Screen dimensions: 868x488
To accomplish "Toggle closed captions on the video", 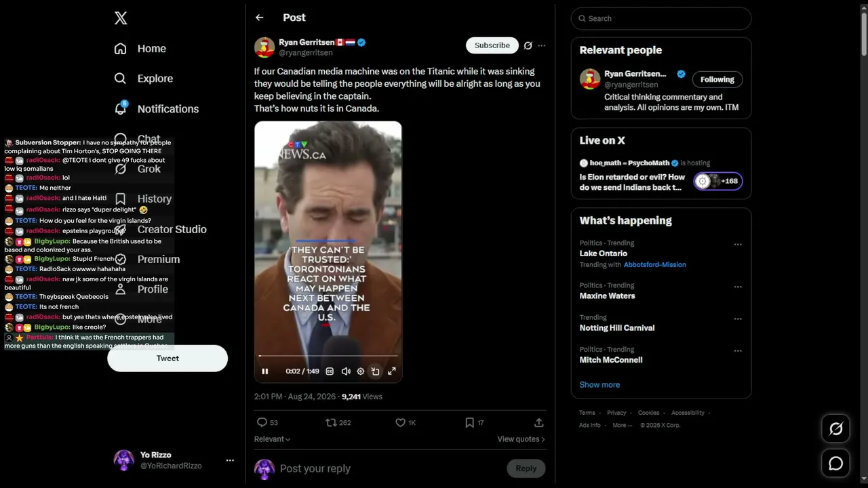I will 330,371.
